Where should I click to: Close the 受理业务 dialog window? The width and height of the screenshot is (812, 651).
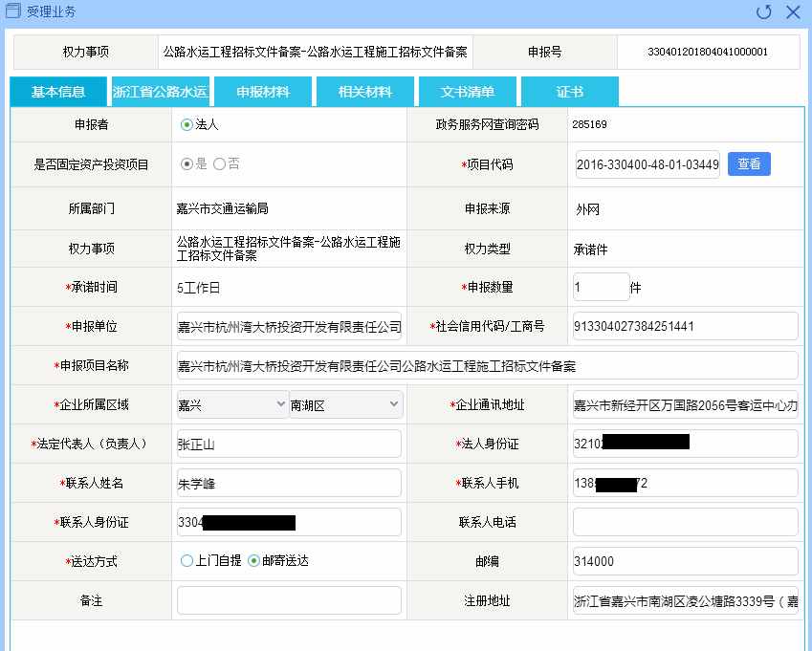[793, 12]
